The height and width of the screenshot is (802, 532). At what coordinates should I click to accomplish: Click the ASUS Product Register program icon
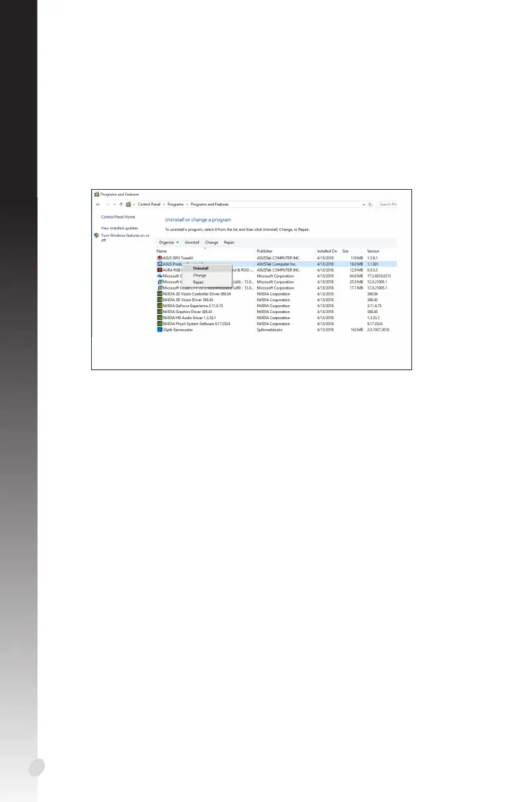[x=159, y=264]
